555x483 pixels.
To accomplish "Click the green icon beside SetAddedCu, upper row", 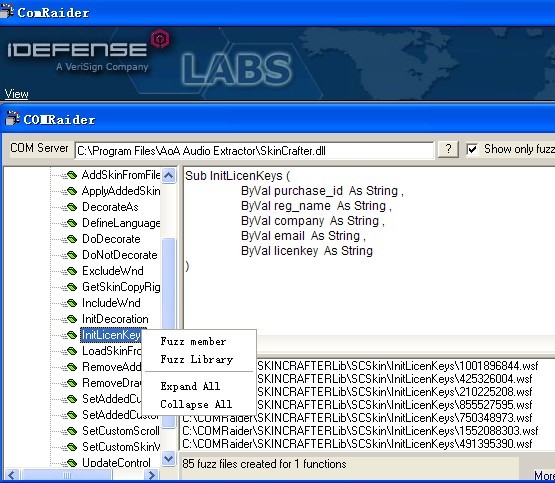I will tap(71, 399).
